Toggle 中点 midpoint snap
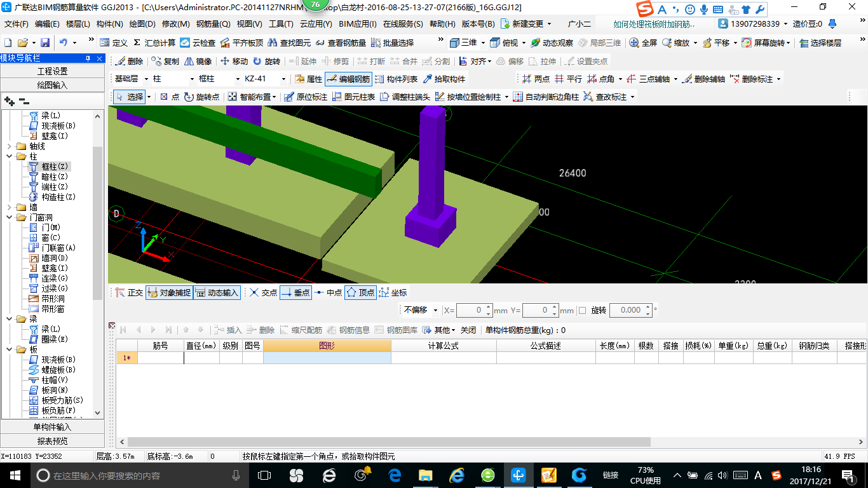The height and width of the screenshot is (488, 868). tap(329, 292)
